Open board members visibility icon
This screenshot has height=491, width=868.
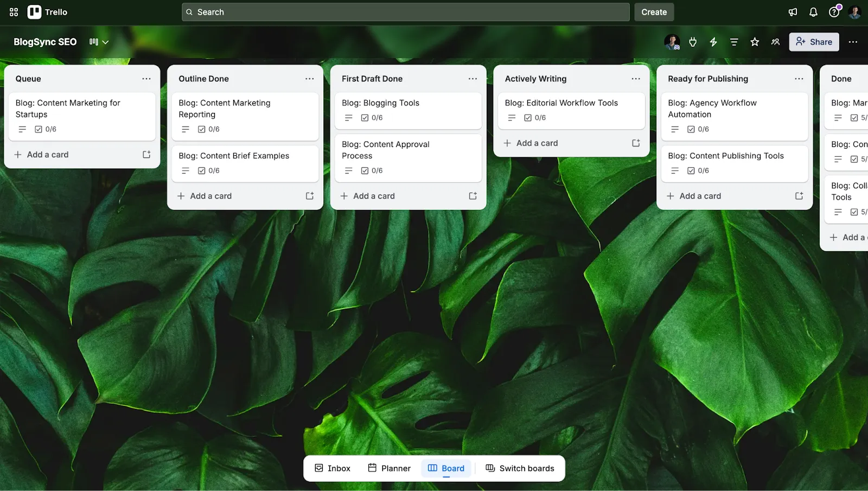click(775, 42)
